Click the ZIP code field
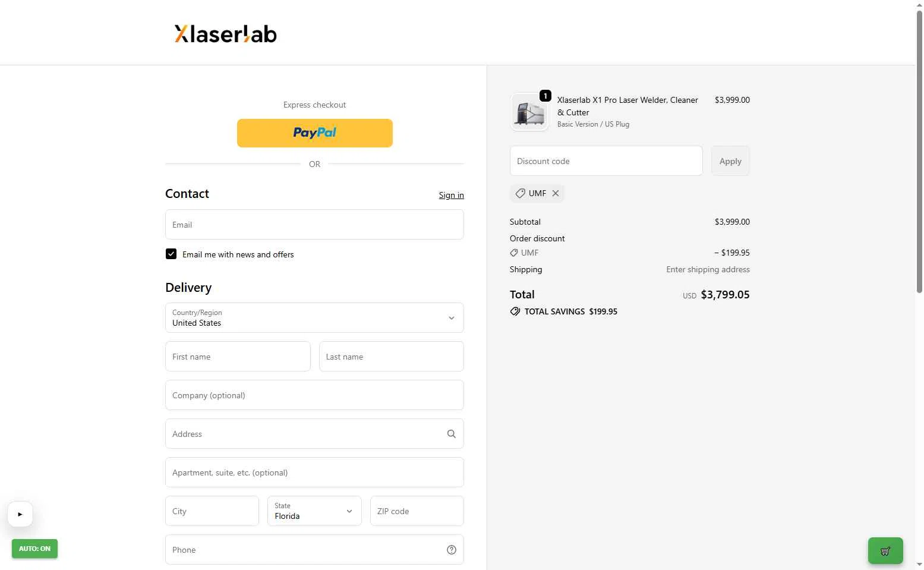This screenshot has width=924, height=570. pyautogui.click(x=417, y=511)
